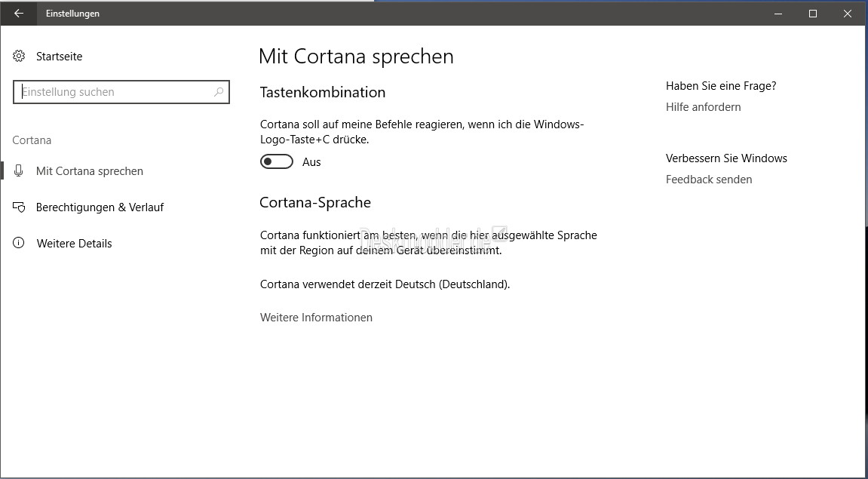Click 'Verbessern Sie Windows' text
The height and width of the screenshot is (479, 868).
726,158
